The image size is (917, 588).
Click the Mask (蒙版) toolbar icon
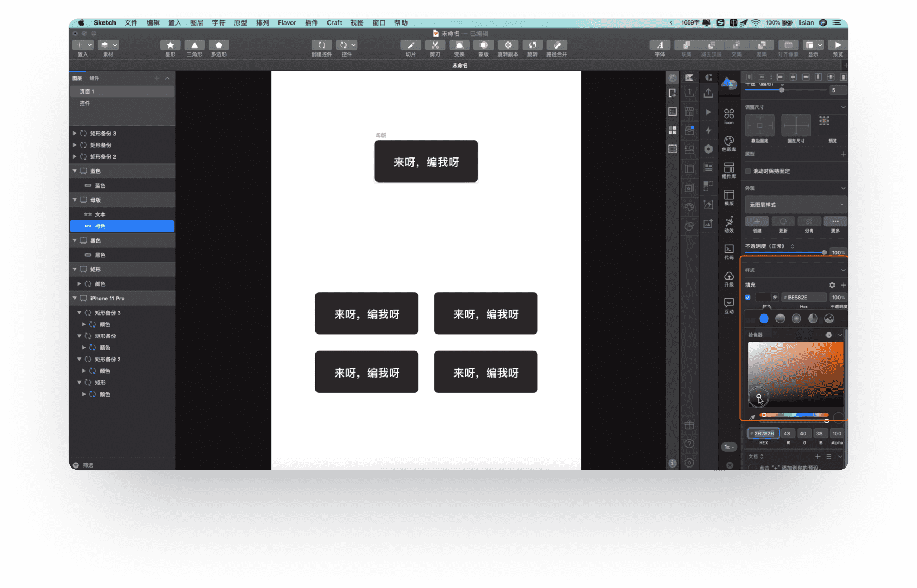click(483, 45)
